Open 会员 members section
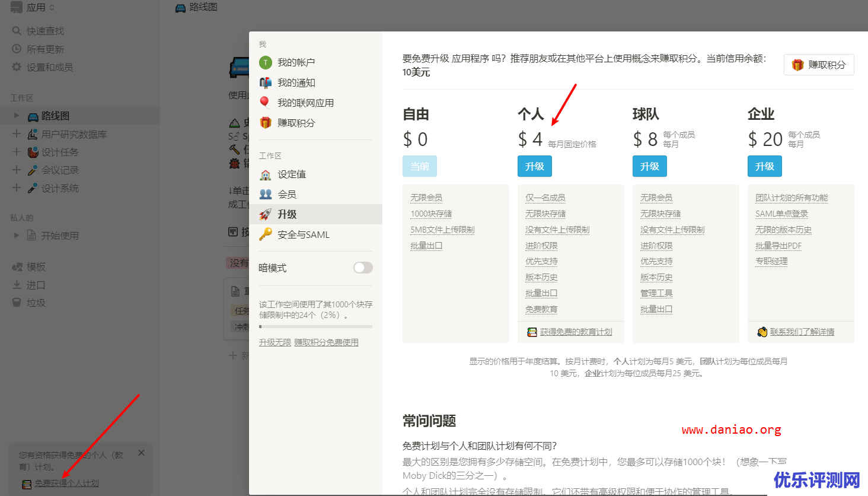The width and height of the screenshot is (868, 496). [315, 194]
